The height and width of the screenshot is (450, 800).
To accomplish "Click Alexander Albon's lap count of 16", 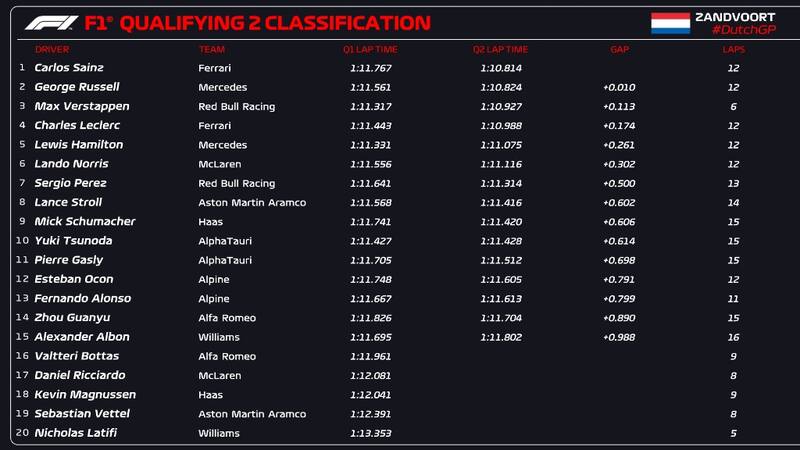I will point(734,337).
